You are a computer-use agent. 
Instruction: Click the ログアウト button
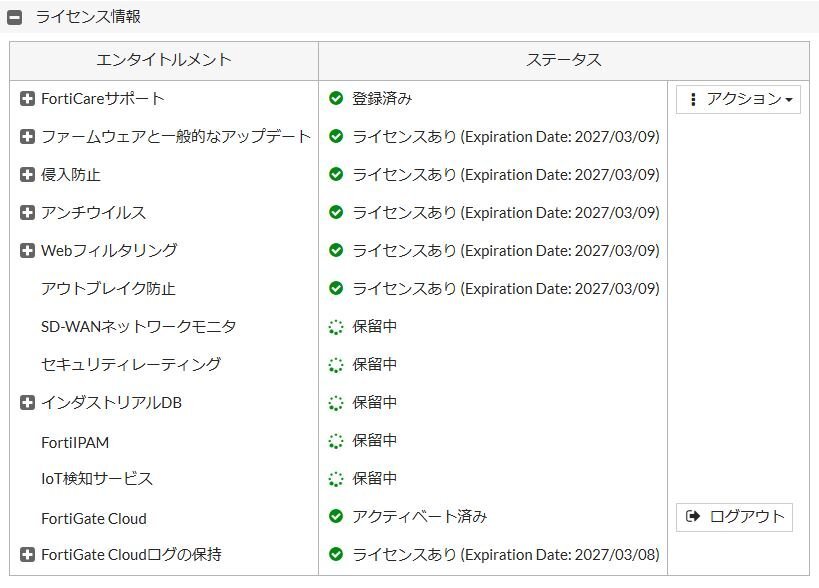(x=734, y=517)
